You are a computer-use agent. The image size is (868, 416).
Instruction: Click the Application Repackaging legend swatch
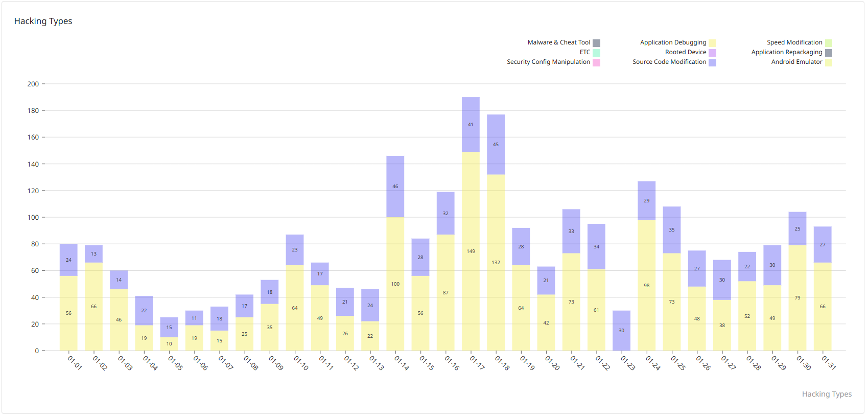pos(829,53)
